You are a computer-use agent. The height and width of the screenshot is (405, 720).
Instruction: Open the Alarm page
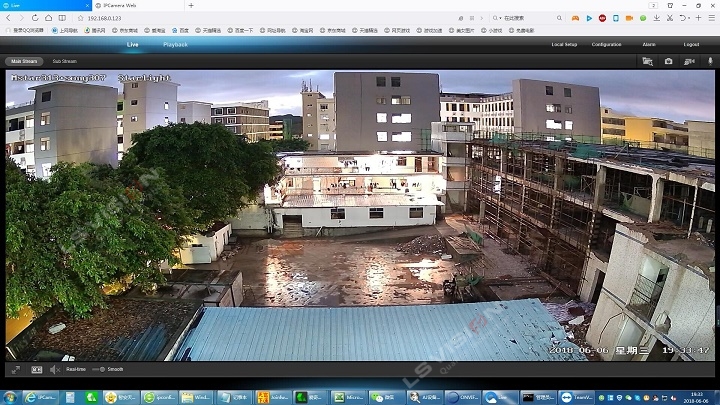point(649,45)
